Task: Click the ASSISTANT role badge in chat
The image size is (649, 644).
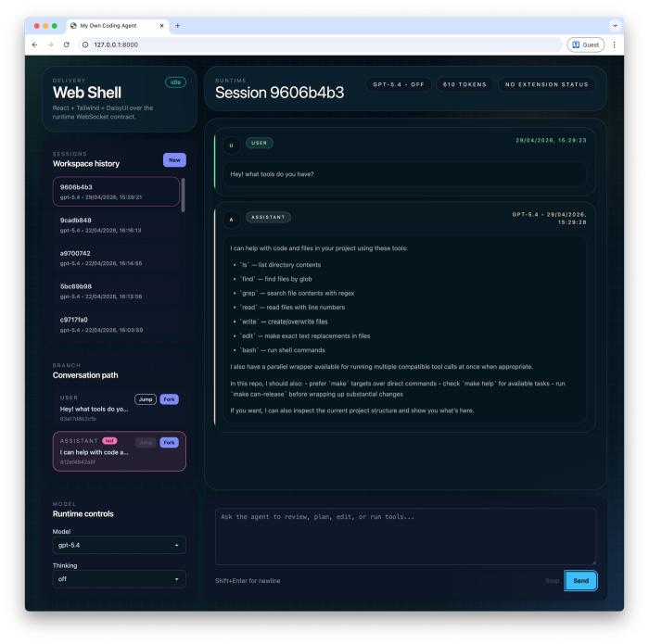Action: click(268, 217)
